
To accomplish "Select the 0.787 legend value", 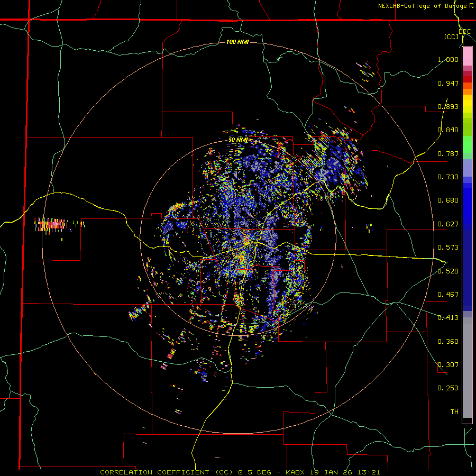I will point(448,153).
